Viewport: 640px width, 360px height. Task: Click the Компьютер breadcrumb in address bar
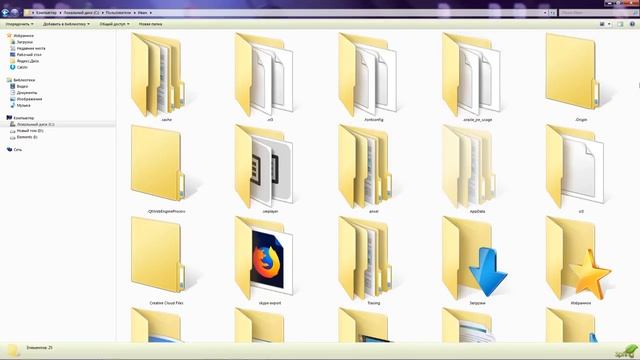point(46,13)
